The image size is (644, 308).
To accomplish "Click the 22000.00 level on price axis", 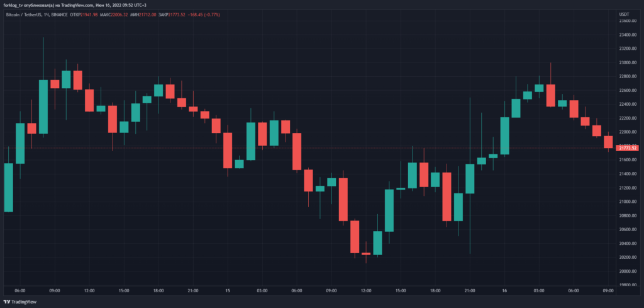I will click(x=628, y=132).
